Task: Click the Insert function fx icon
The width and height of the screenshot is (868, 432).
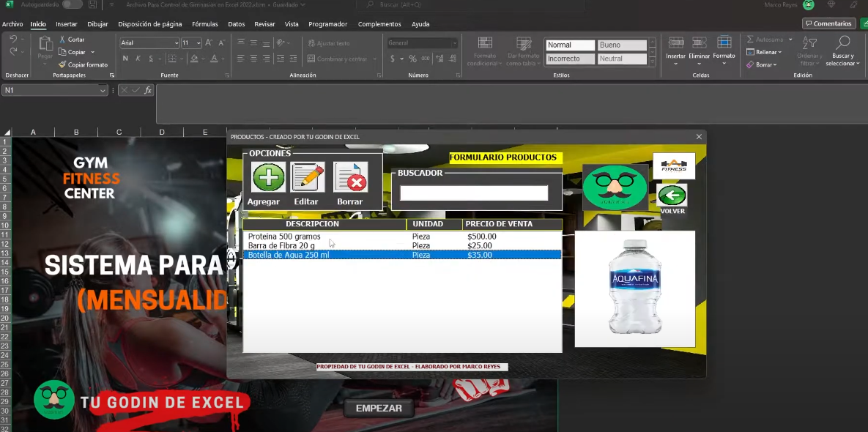Action: pos(148,90)
